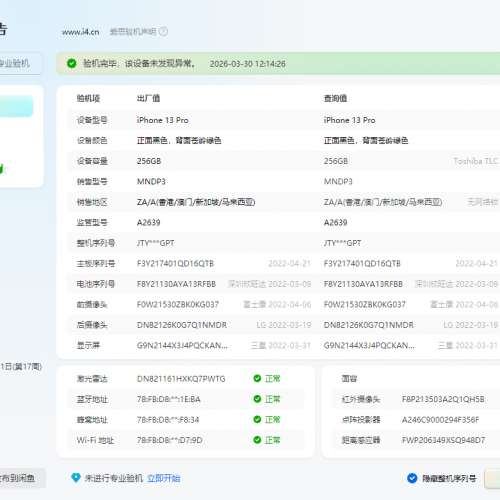
Task: Click the 立即开始 link
Action: pyautogui.click(x=164, y=479)
